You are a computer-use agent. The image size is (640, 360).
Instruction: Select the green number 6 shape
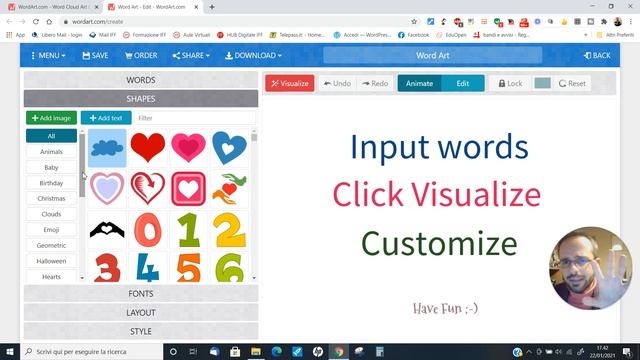[229, 267]
